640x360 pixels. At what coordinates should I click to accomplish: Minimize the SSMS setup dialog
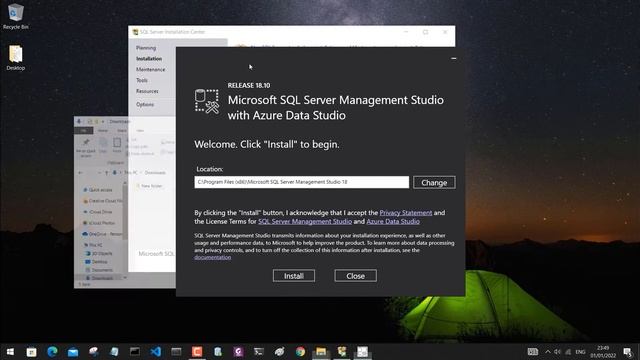coord(453,58)
